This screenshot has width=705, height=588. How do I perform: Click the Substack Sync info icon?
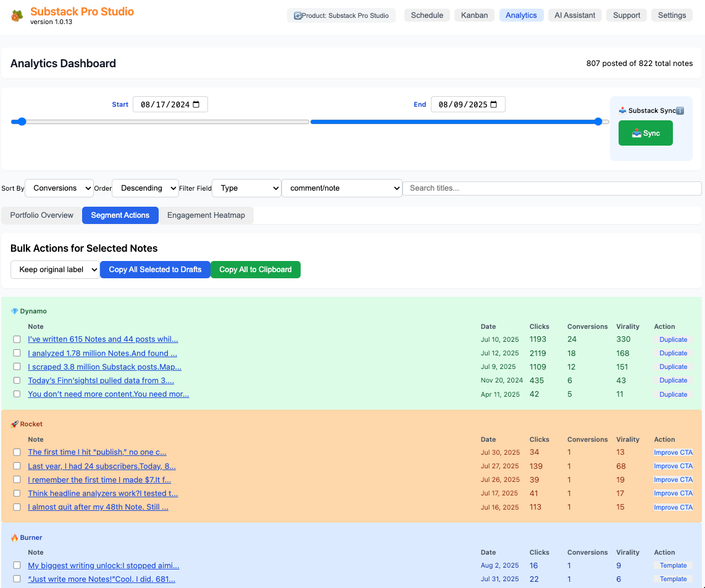680,110
